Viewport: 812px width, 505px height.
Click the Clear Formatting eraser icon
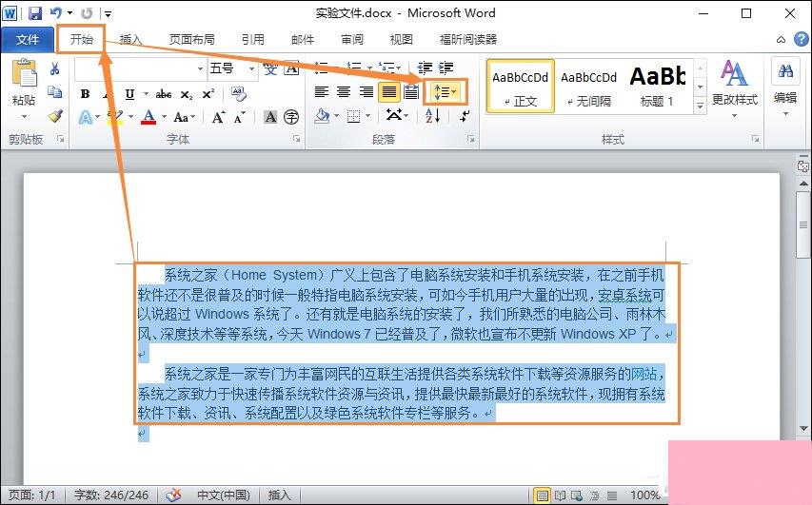point(238,93)
